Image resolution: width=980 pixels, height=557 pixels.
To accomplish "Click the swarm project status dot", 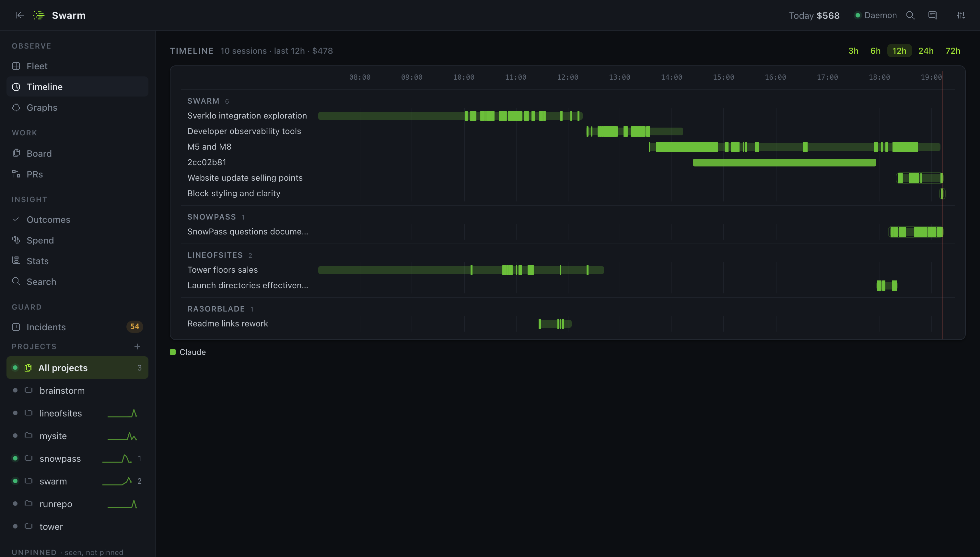I will point(15,481).
